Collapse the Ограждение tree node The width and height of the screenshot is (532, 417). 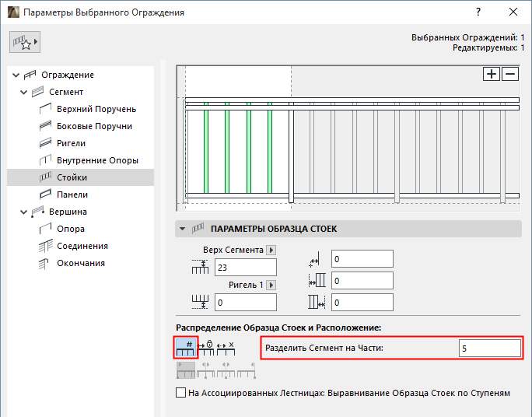16,75
